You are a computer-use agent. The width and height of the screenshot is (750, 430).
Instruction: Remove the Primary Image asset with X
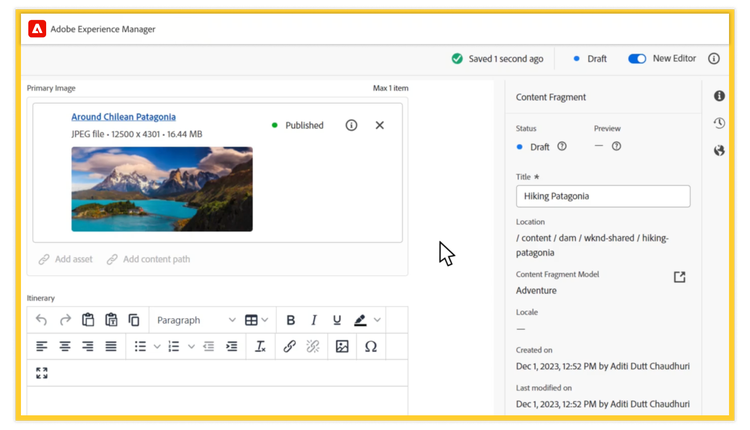click(x=379, y=125)
